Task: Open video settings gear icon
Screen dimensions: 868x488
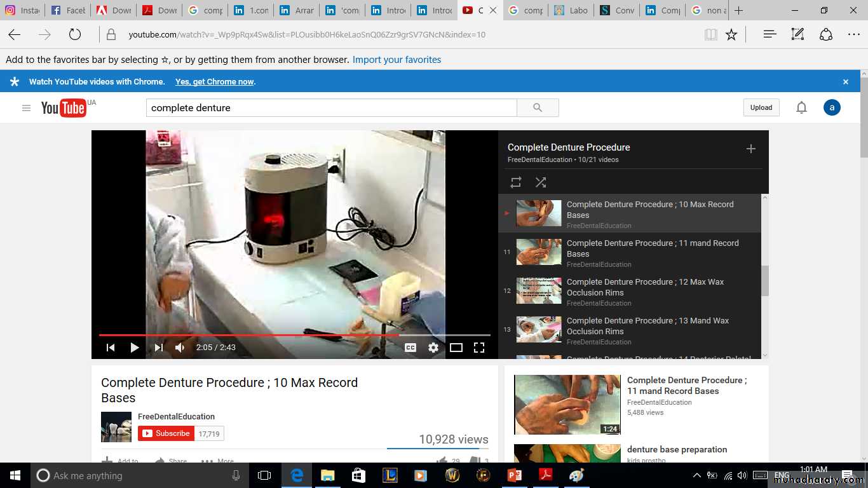Action: pyautogui.click(x=433, y=348)
